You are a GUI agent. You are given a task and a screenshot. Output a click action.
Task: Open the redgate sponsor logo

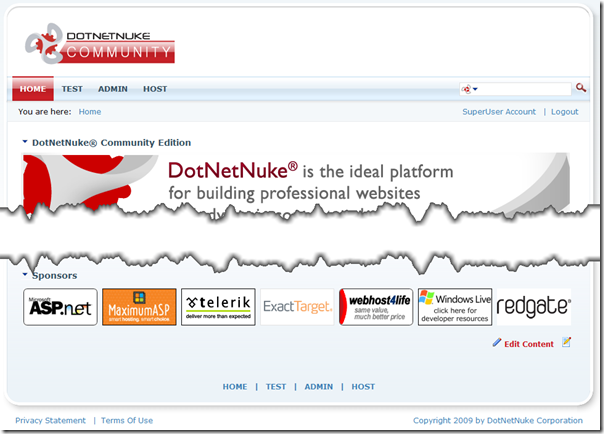coord(534,307)
